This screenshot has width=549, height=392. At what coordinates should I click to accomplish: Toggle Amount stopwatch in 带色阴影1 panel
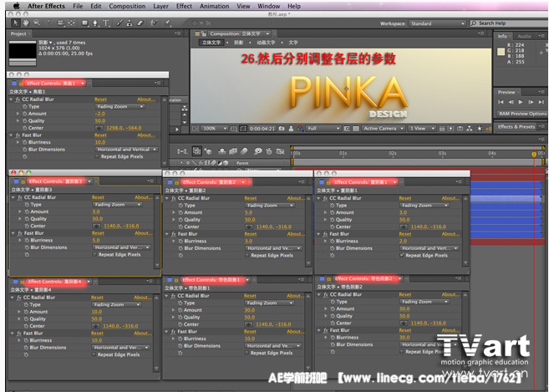pos(180,310)
